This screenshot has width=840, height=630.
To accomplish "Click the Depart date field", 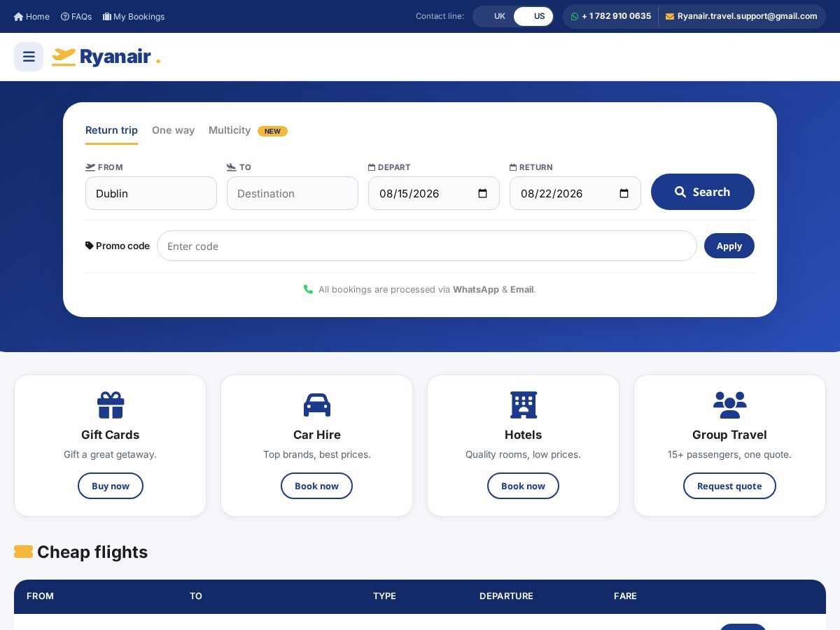I will [434, 193].
